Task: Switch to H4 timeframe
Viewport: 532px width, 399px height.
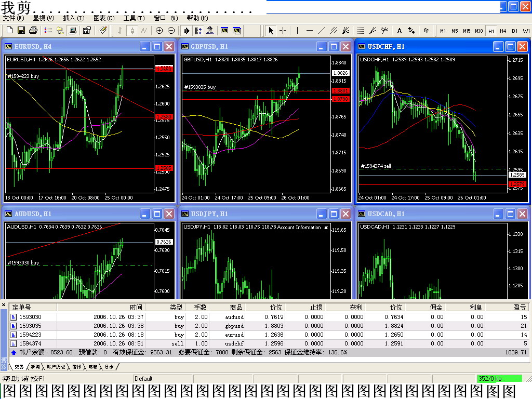Action: click(503, 31)
